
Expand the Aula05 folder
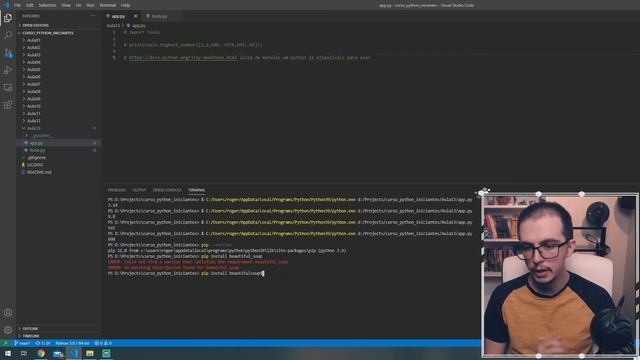tap(33, 70)
